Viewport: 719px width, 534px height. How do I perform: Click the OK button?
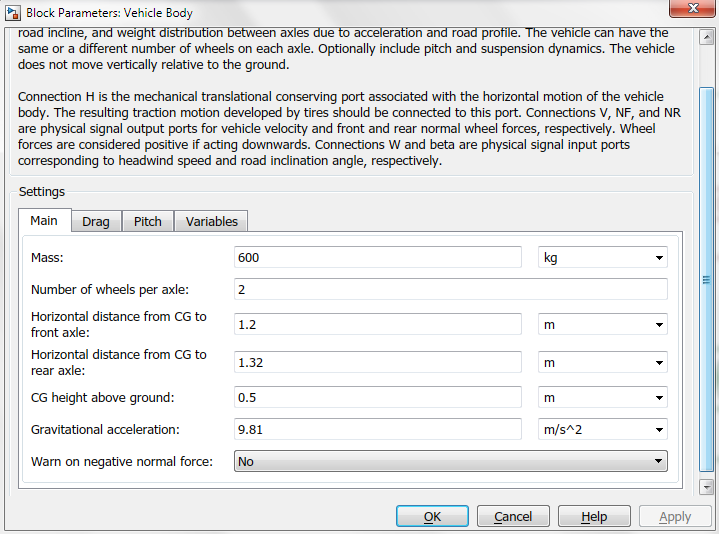[x=432, y=517]
